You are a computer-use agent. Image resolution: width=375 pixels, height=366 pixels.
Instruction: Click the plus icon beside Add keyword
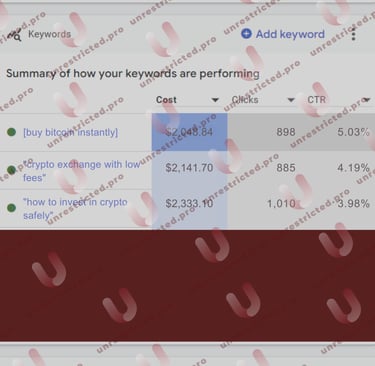pyautogui.click(x=246, y=34)
